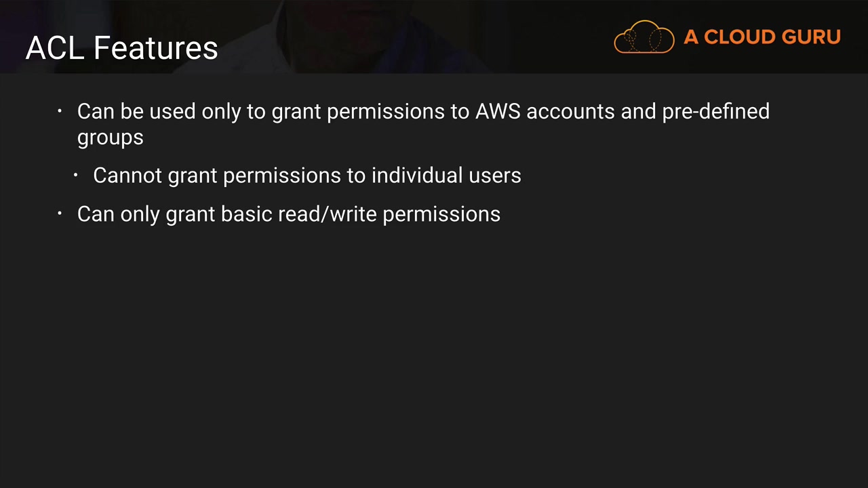
Task: Click the word "Features" in the title
Action: 155,48
